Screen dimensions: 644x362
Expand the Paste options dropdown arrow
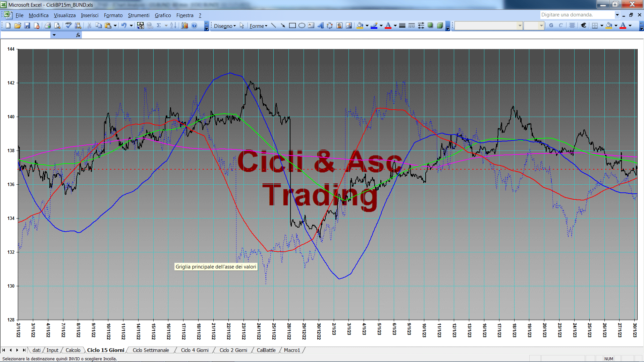[x=115, y=25]
